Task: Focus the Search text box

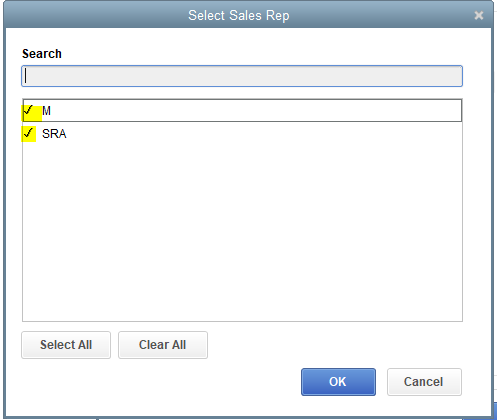Action: tap(242, 76)
